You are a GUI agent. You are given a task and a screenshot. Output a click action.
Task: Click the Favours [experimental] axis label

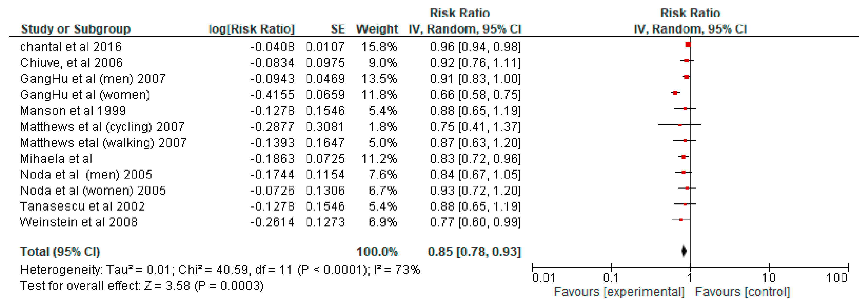click(619, 292)
